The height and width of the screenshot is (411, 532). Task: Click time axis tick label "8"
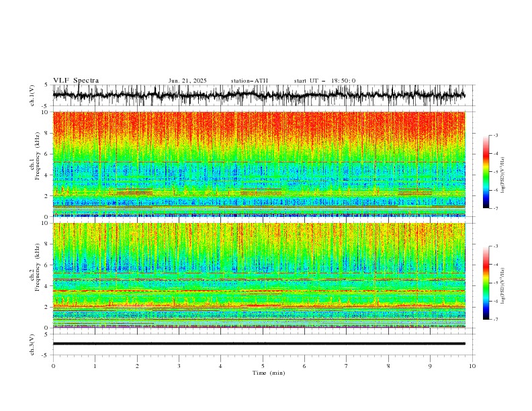pos(388,366)
